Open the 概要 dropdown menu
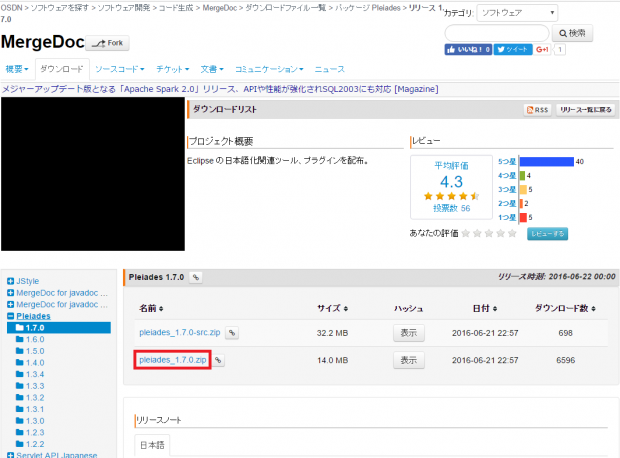The width and height of the screenshot is (620, 458). pyautogui.click(x=17, y=69)
